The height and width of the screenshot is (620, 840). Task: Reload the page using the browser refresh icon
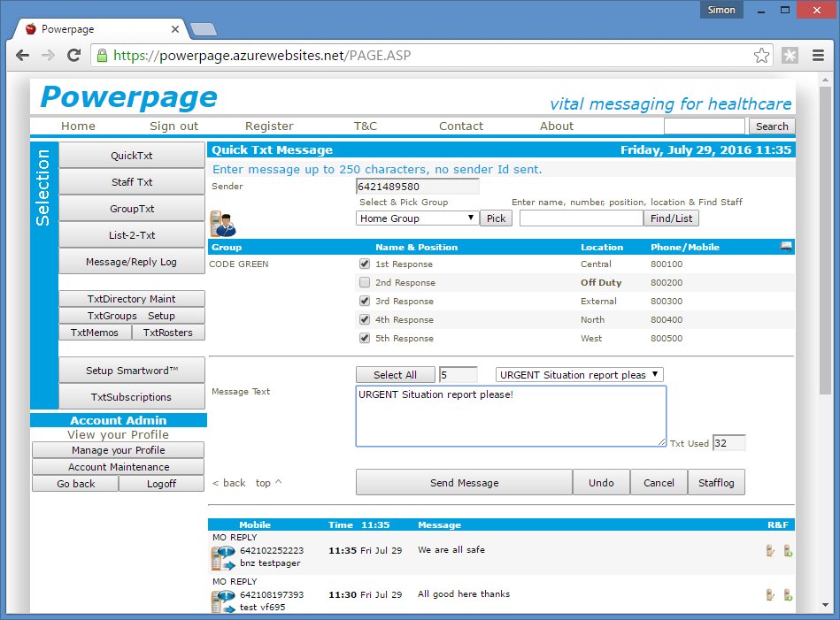(74, 56)
